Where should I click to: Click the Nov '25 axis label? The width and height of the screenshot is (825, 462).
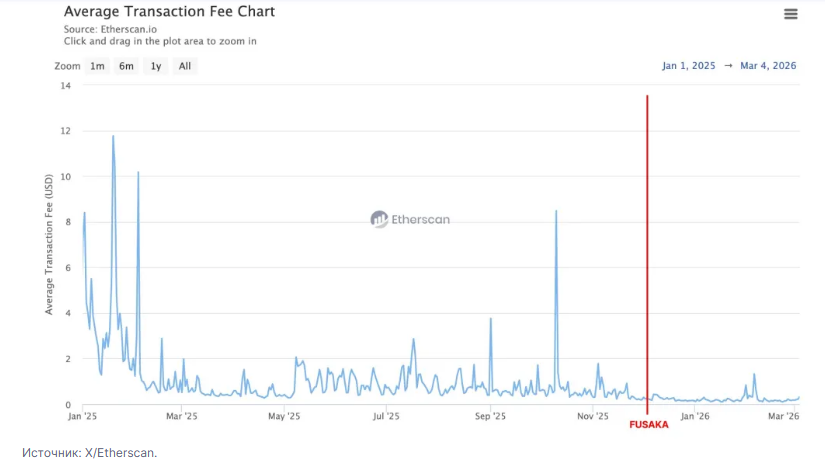click(x=592, y=416)
